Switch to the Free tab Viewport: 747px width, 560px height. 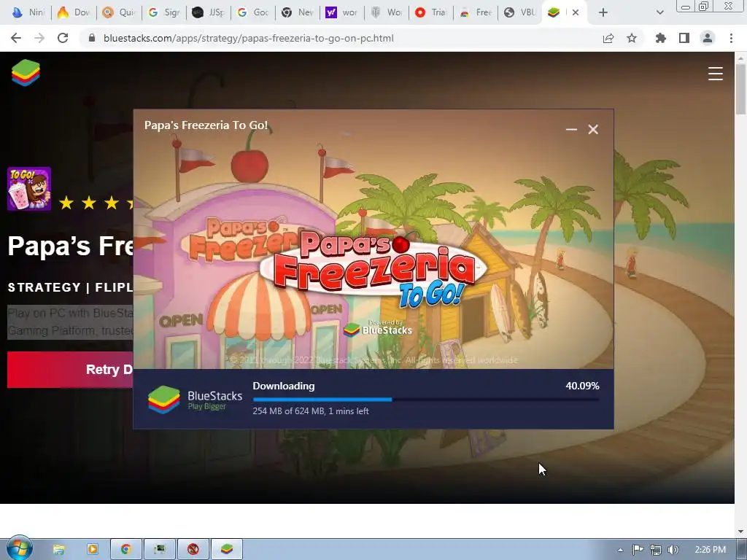pyautogui.click(x=476, y=12)
